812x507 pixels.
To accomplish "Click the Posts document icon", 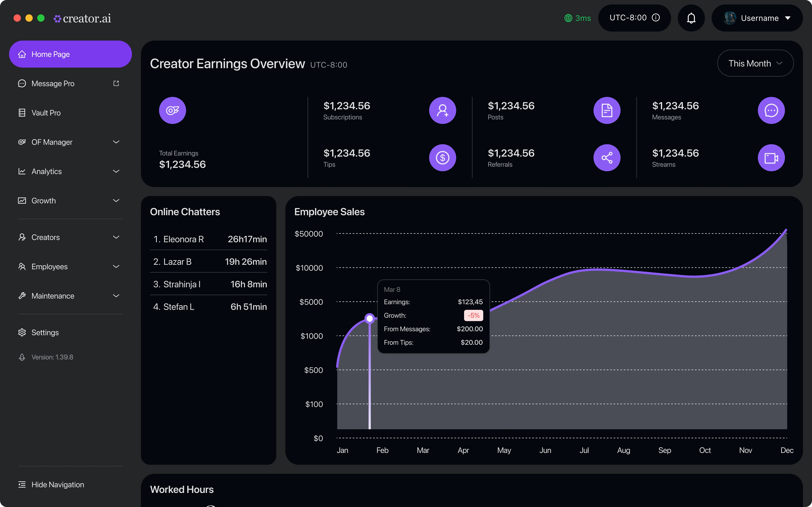I will point(607,110).
